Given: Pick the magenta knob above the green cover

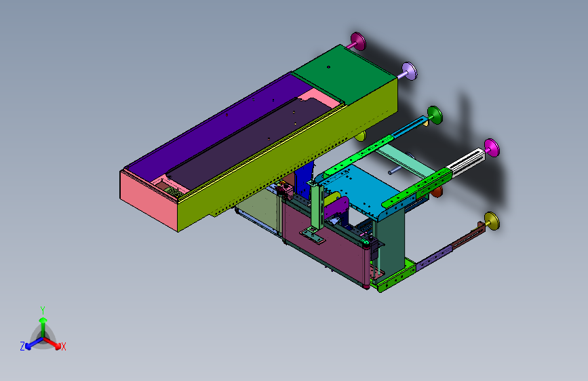Looking at the screenshot, I should point(359,41).
